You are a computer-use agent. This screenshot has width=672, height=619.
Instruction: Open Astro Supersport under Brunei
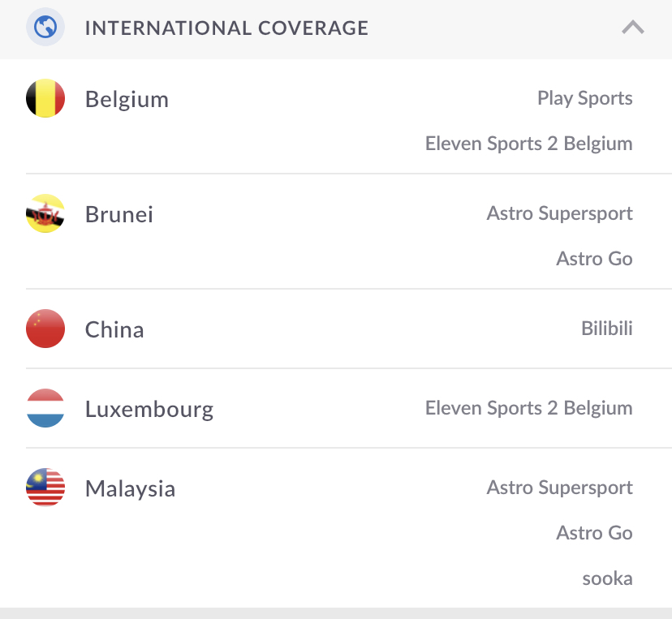(x=559, y=214)
